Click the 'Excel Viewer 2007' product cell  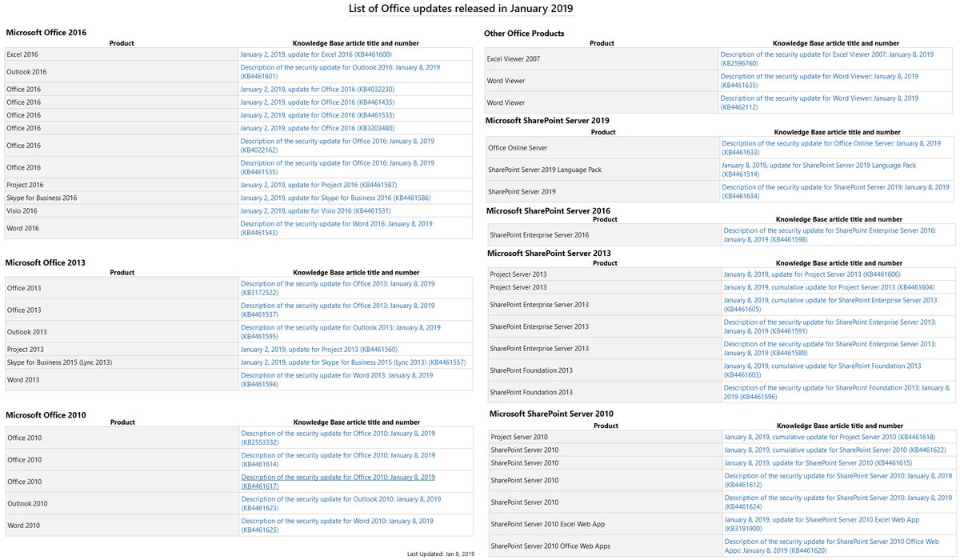[602, 58]
